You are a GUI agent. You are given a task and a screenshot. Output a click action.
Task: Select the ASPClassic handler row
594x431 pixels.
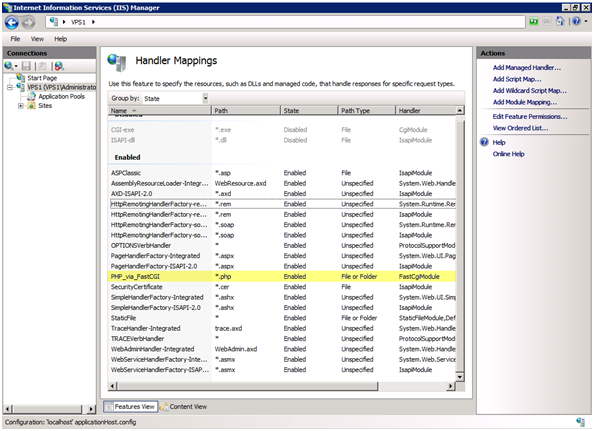pyautogui.click(x=283, y=173)
